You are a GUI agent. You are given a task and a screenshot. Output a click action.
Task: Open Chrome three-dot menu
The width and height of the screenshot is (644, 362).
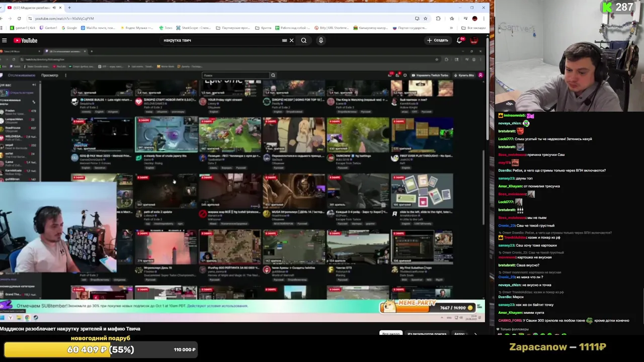coord(484,19)
